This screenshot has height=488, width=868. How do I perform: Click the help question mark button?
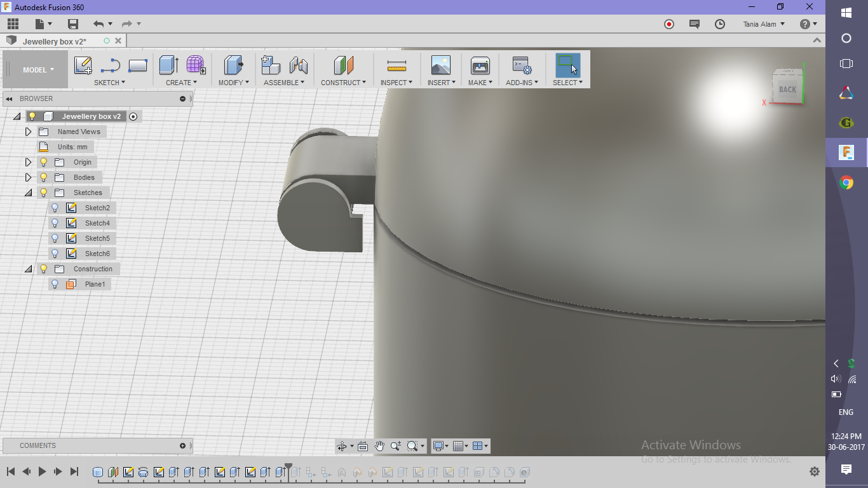point(805,24)
